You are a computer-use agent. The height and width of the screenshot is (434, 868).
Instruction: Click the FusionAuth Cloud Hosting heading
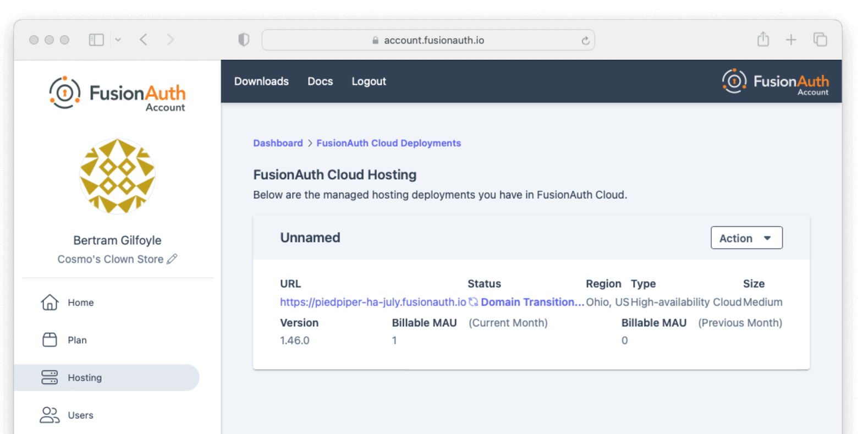click(x=334, y=175)
